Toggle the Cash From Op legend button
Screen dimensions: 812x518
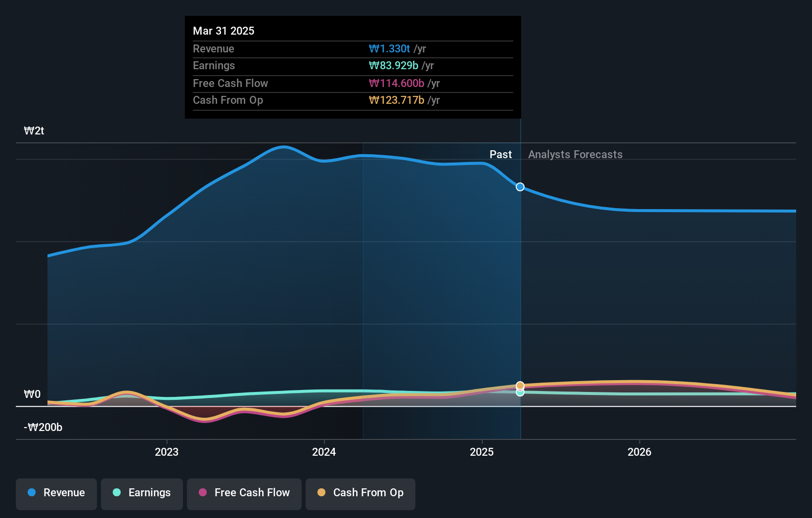coord(361,494)
